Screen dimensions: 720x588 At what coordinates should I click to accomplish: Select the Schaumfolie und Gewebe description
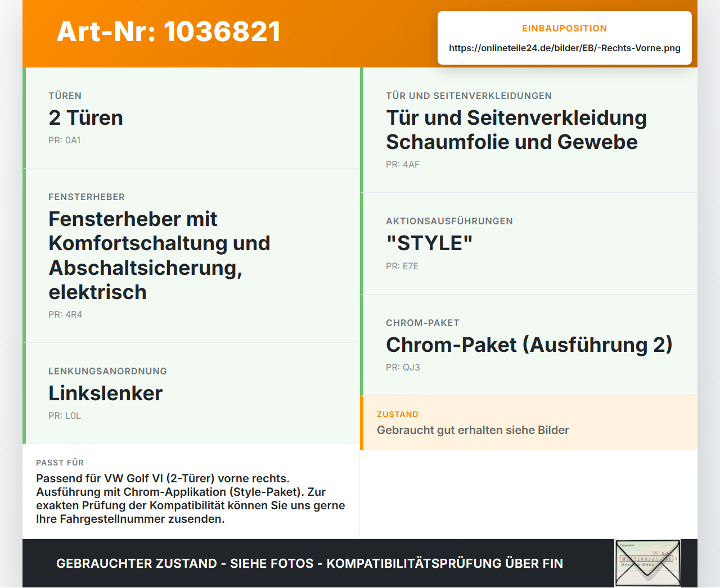pos(516,130)
